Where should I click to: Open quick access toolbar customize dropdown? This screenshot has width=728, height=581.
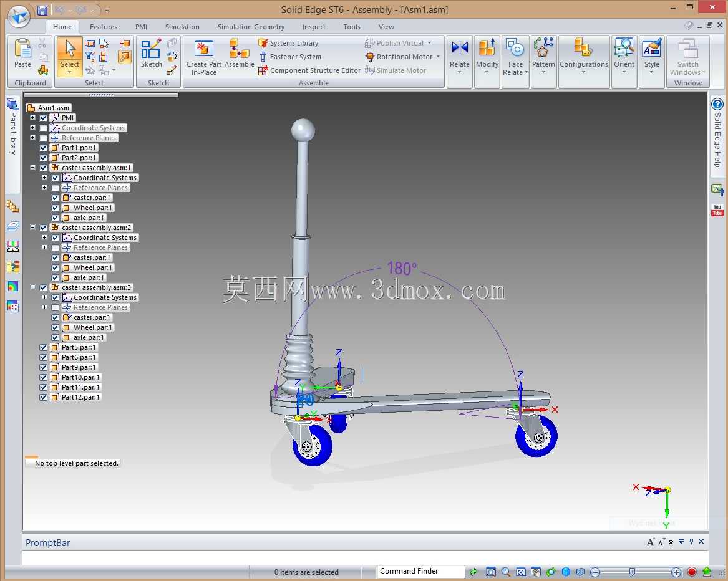coord(107,10)
